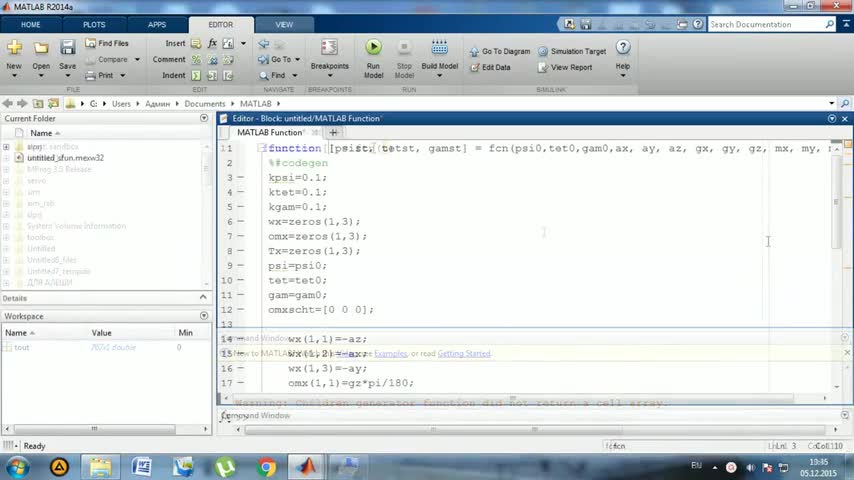Set a breakpoint on line 3 dash
The image size is (854, 480).
click(241, 178)
